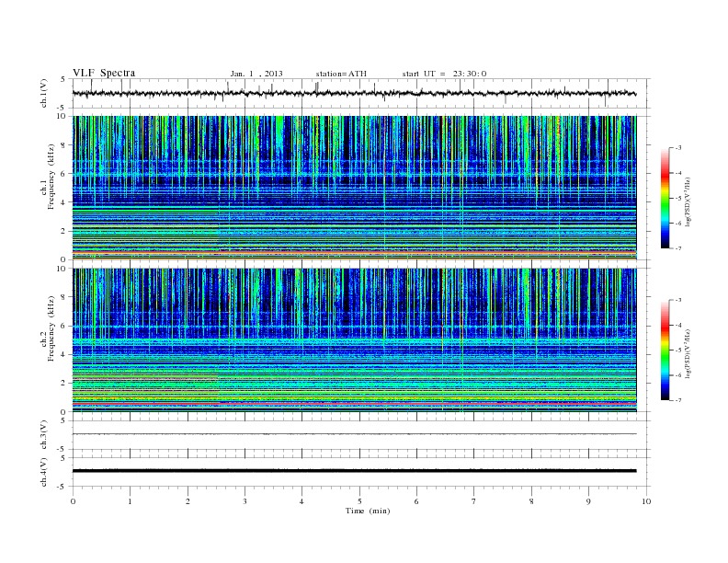This screenshot has height=563, width=728.
Task: Click the "VLF Spectra" title text
Action: [x=104, y=73]
